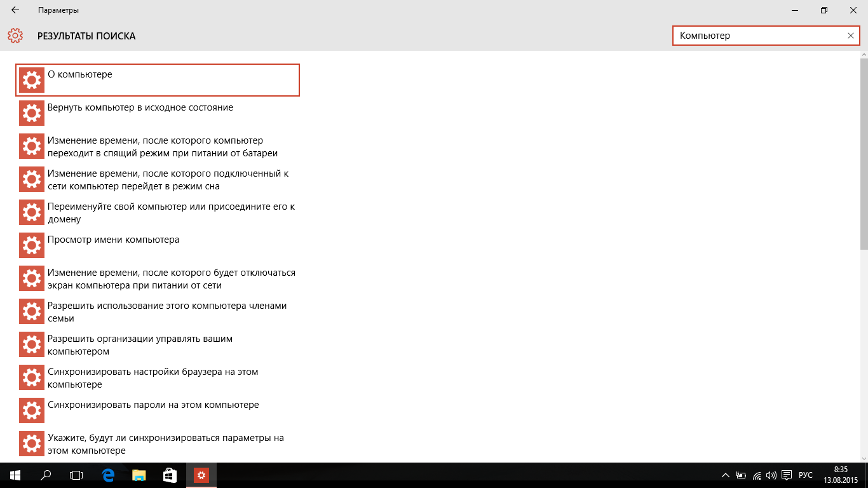
Task: Open Wi-Fi network tray icon
Action: tap(756, 475)
